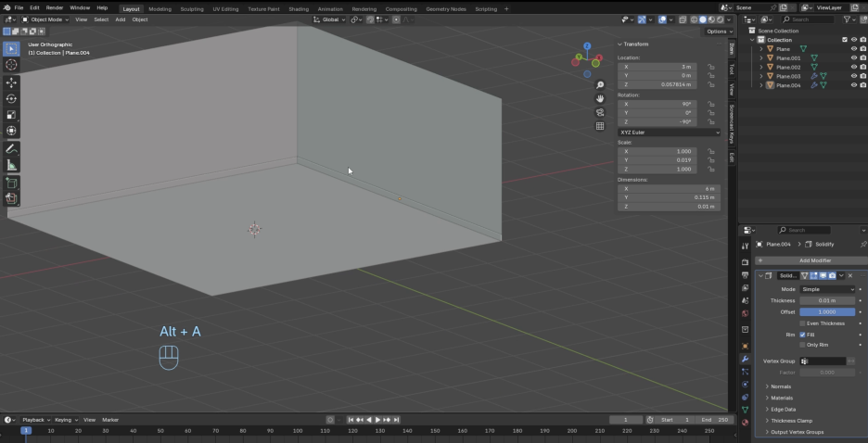Screen dimensions: 868x443
Task: Open the XYZ Euler rotation mode dropdown
Action: (669, 133)
